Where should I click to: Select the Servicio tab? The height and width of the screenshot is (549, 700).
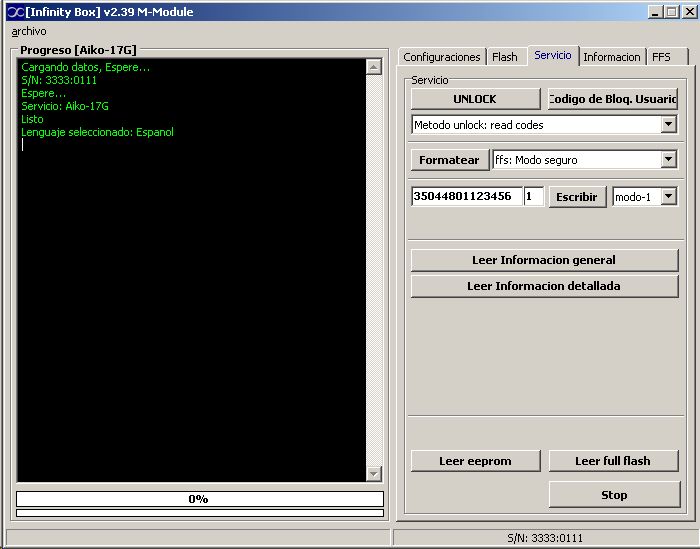click(x=553, y=55)
